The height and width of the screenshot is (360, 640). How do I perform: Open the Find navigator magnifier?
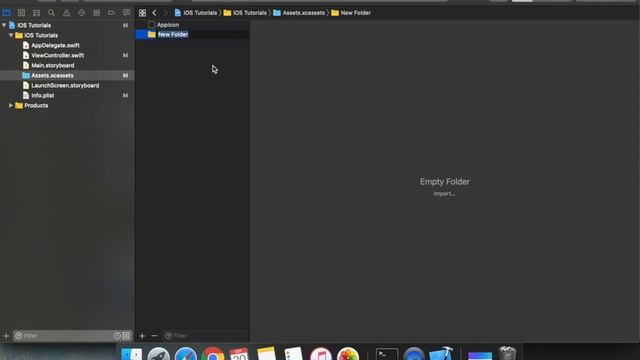(51, 13)
